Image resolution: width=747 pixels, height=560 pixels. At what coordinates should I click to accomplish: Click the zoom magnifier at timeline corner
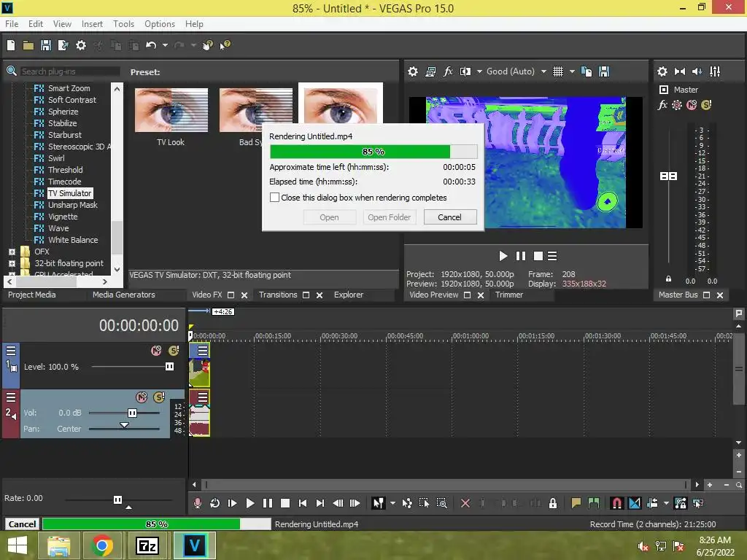pos(738,485)
